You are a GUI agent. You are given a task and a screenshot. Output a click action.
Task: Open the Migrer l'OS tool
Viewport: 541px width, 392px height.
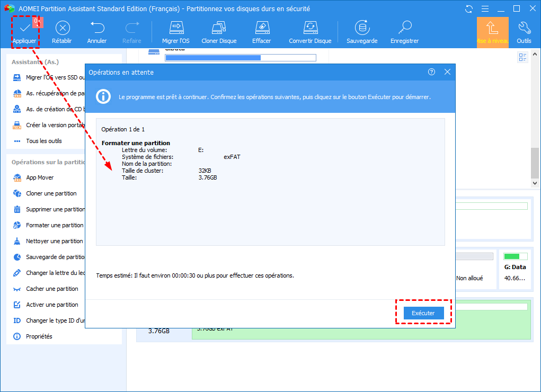pos(176,28)
